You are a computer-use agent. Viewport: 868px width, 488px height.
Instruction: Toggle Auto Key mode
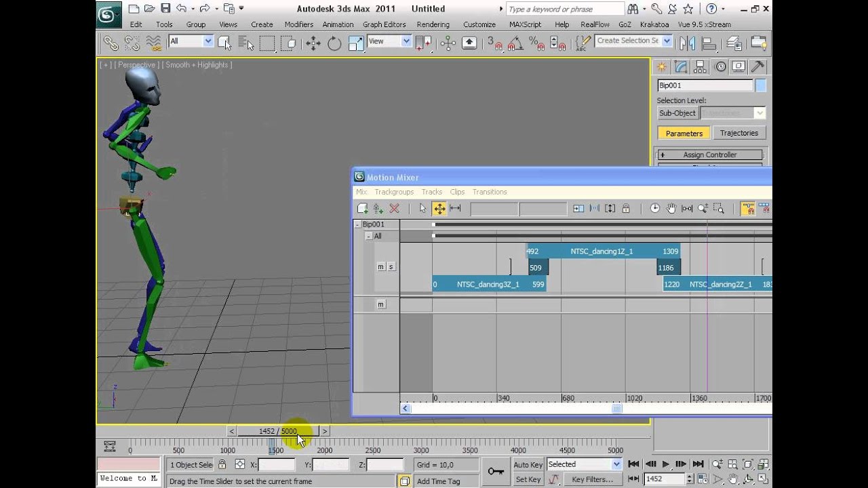528,465
